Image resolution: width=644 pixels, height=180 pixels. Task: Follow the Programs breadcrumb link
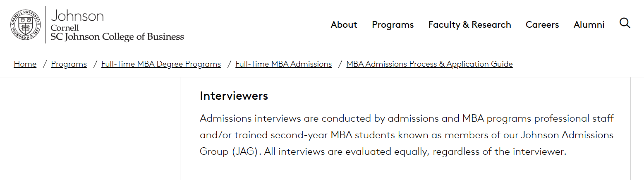[69, 64]
